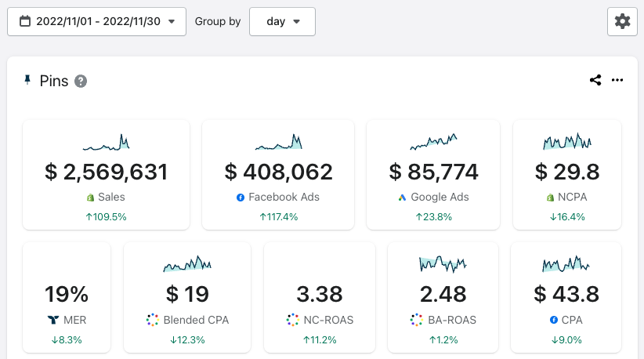Click the $ 19 Blended CPA value
The width and height of the screenshot is (644, 359).
[187, 295]
